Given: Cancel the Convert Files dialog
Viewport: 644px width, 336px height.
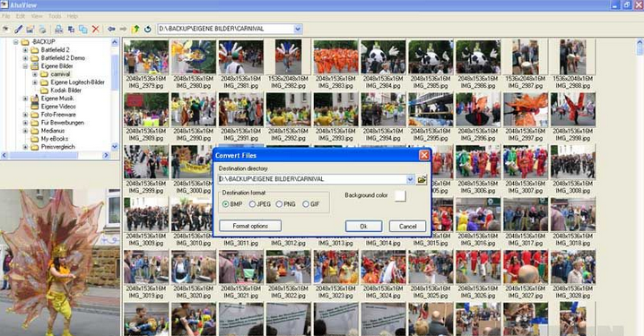Looking at the screenshot, I should [407, 226].
